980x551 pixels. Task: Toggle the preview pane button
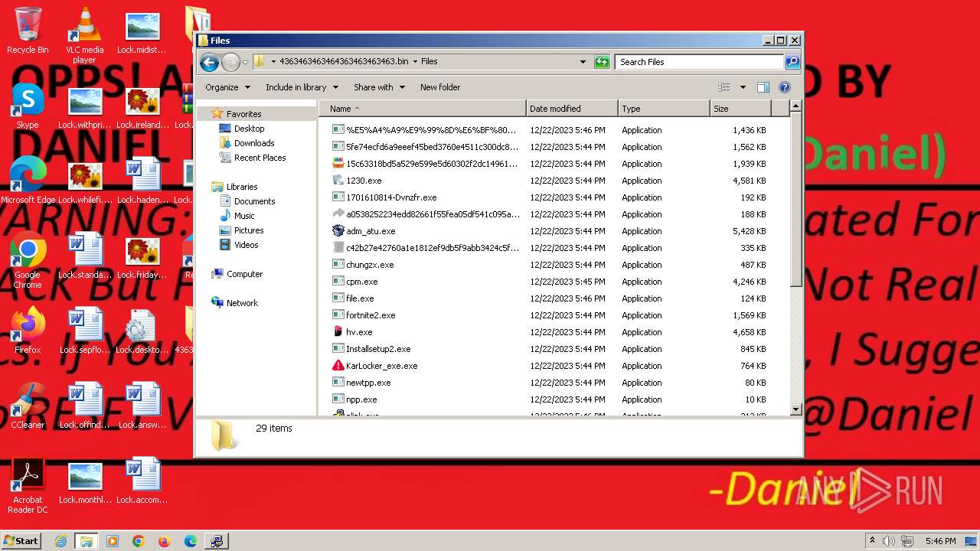(x=763, y=87)
